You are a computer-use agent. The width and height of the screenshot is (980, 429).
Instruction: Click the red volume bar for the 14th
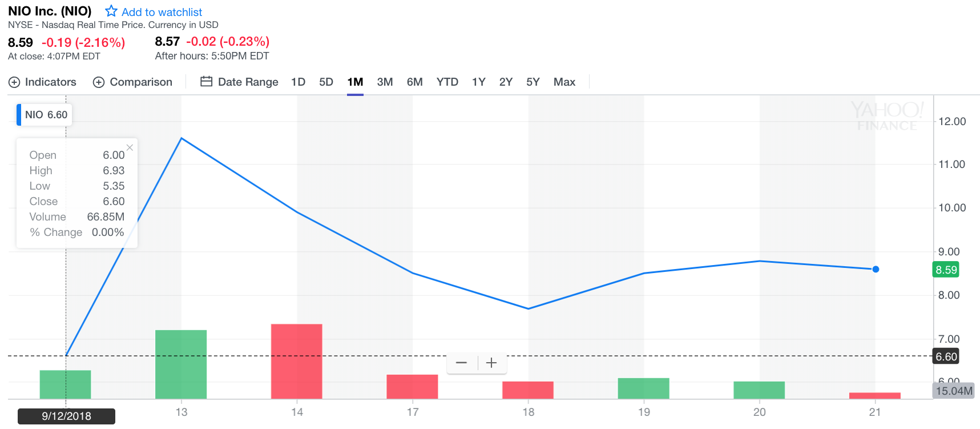[296, 361]
